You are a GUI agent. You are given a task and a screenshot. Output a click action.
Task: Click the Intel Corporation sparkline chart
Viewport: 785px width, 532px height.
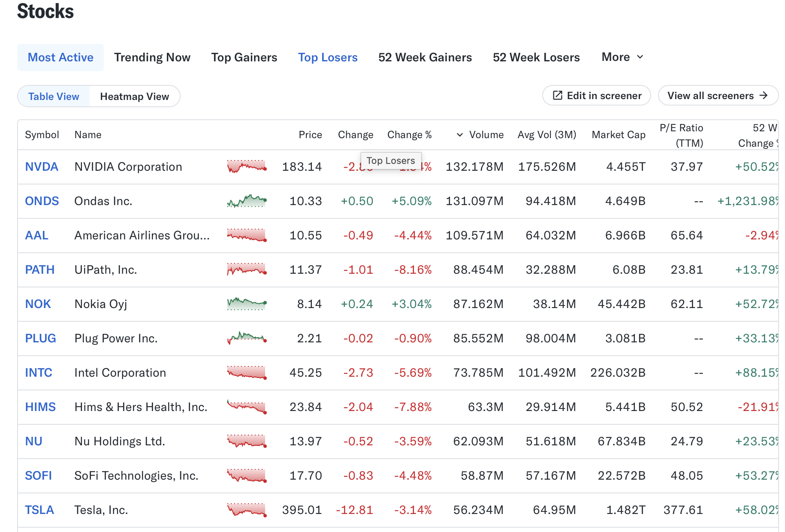pyautogui.click(x=247, y=372)
